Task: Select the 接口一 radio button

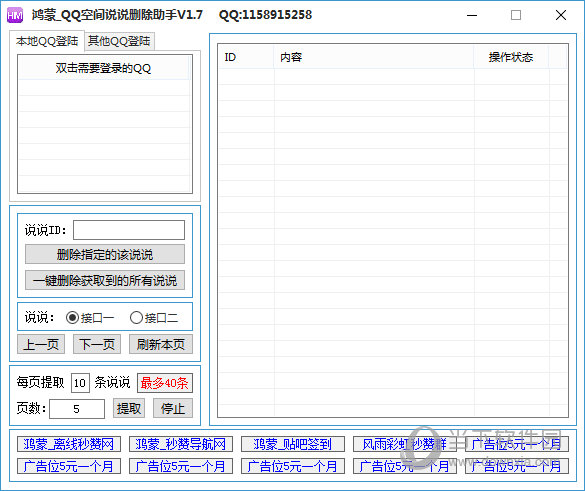Action: (90, 318)
